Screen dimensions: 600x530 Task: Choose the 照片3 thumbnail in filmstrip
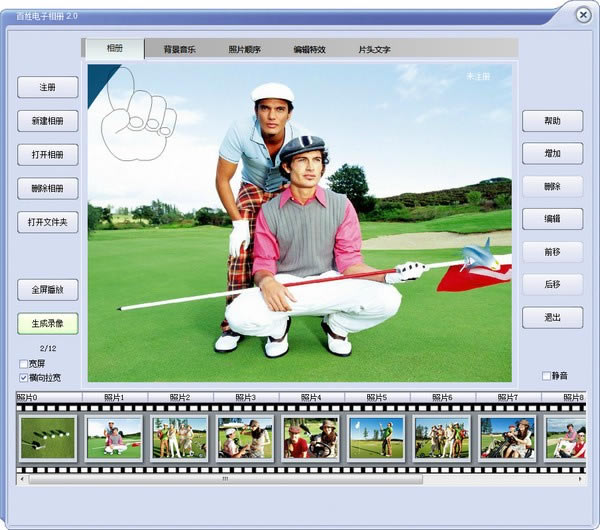pyautogui.click(x=245, y=438)
